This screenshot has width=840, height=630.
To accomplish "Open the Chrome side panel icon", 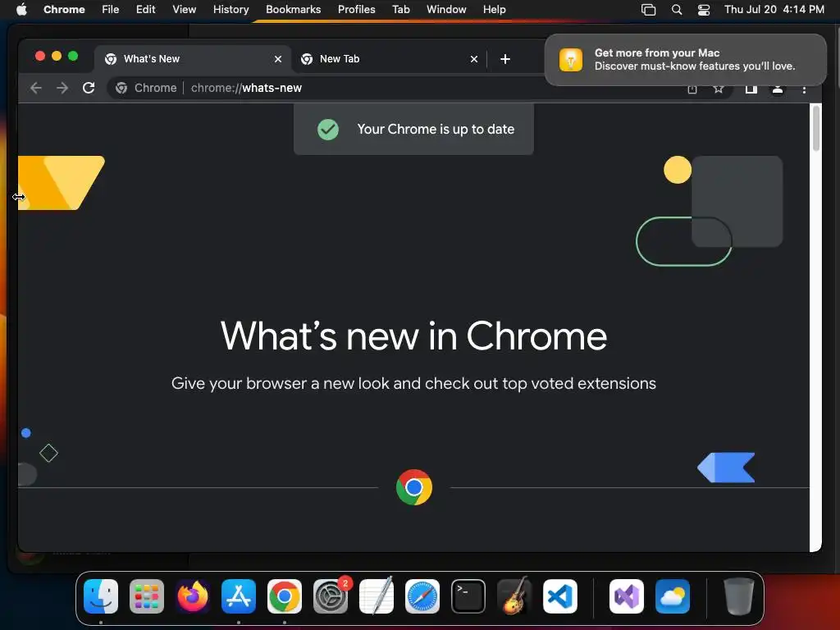I will click(x=751, y=89).
